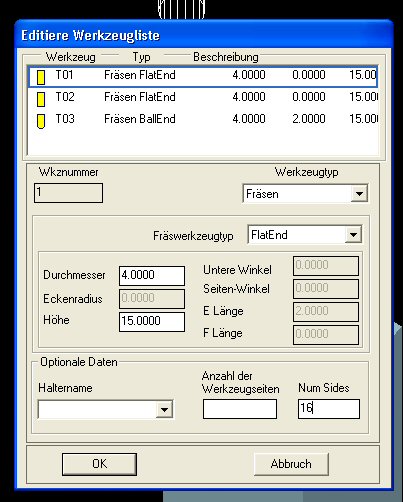The image size is (403, 502).
Task: Click the Höhe input field
Action: (x=152, y=321)
